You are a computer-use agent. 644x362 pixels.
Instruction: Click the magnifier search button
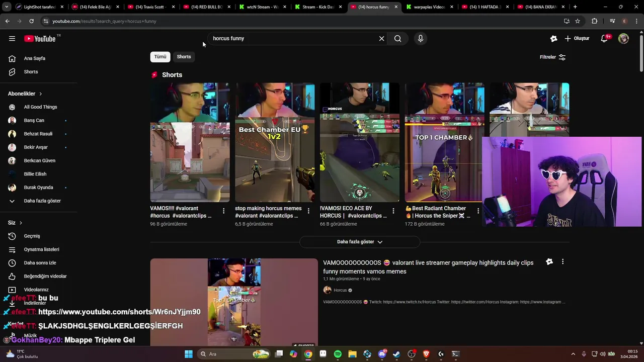[397, 39]
